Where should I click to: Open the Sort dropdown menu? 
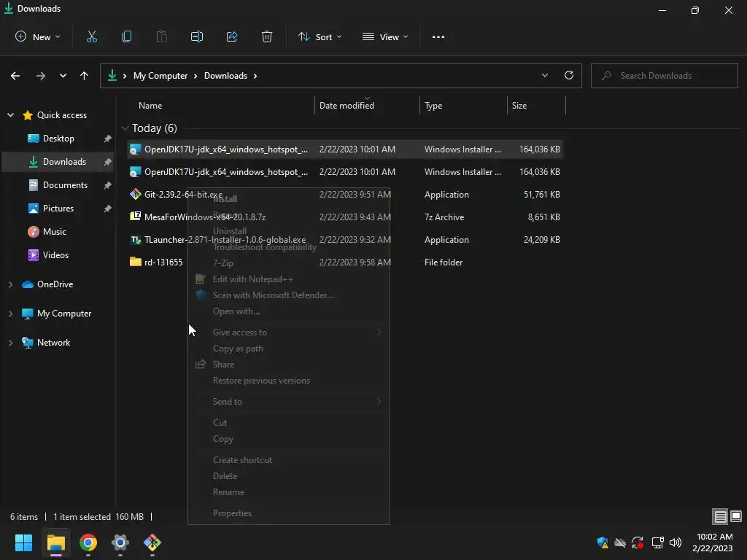click(320, 36)
